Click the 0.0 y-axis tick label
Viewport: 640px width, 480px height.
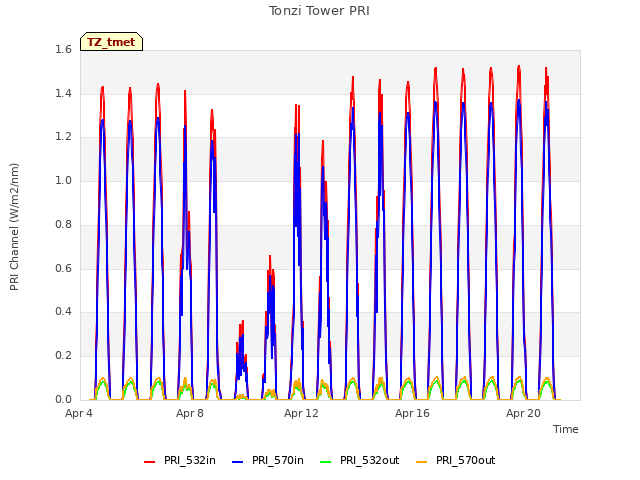63,399
